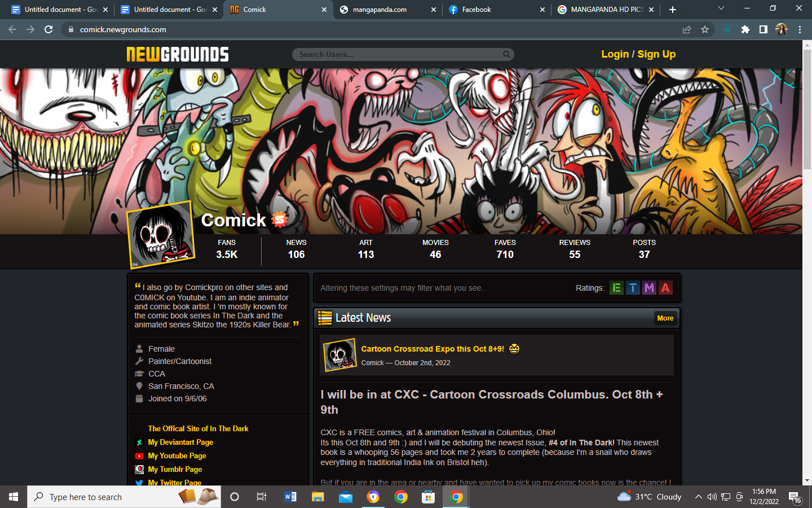Toggle the E rating filter
This screenshot has width=812, height=508.
click(616, 288)
